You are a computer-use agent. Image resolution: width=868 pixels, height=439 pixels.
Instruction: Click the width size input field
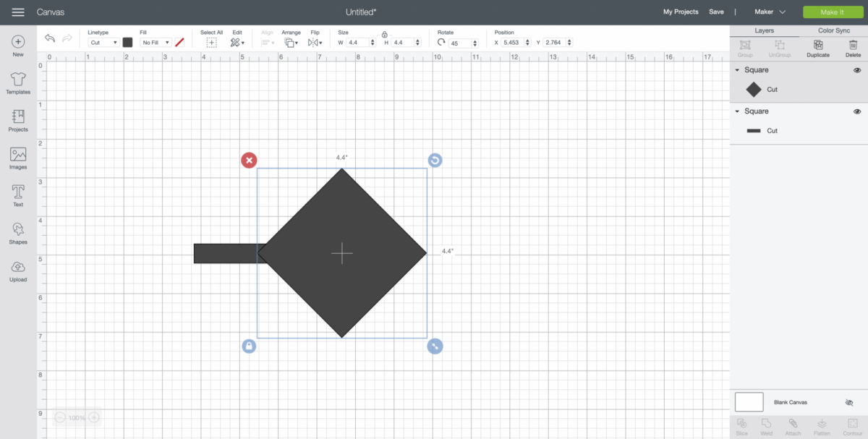[x=357, y=43]
